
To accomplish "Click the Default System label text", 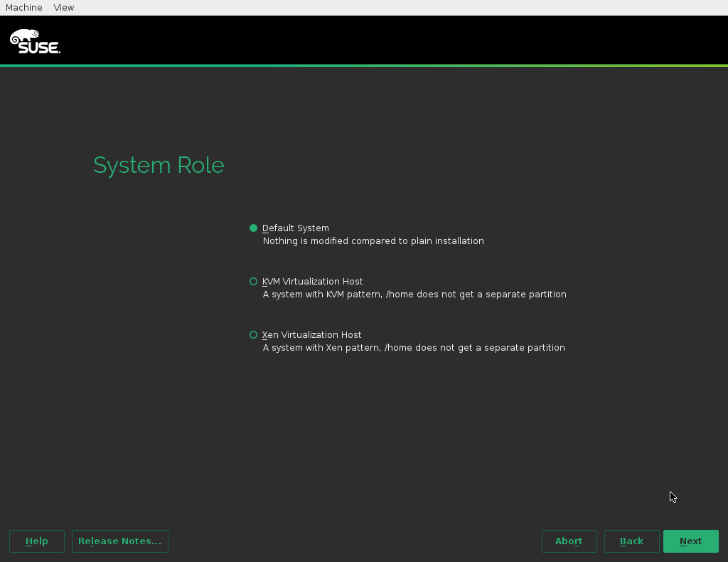I will tap(296, 228).
